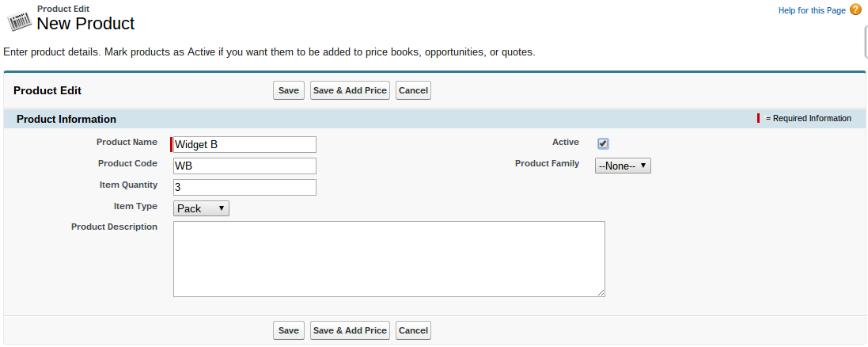Focus the Product Name input field
The height and width of the screenshot is (347, 868).
(x=244, y=144)
